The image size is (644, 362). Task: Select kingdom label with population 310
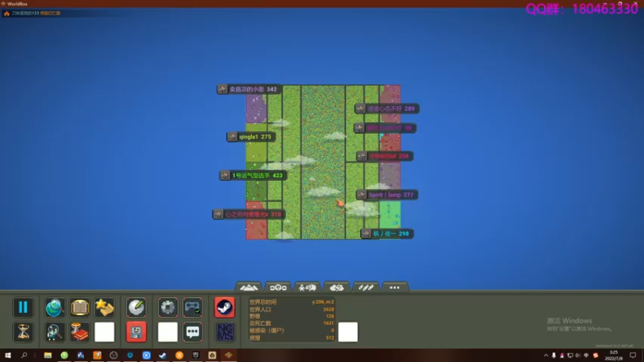(x=248, y=214)
